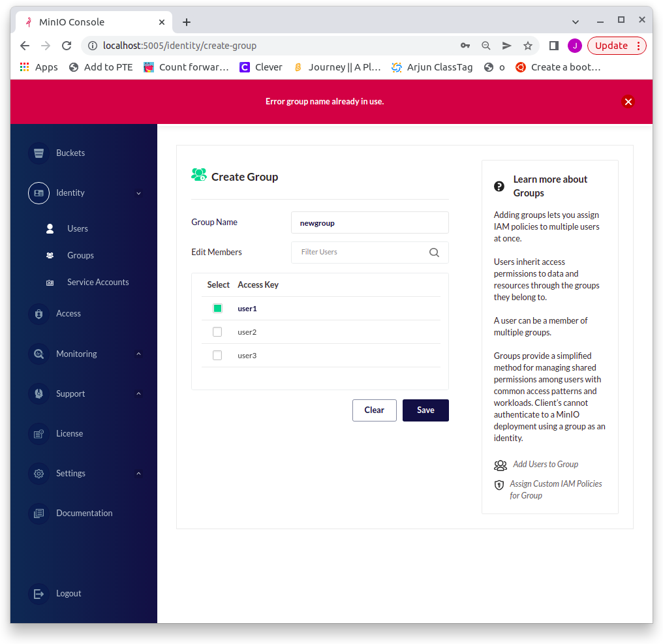Uncheck the user1 checkbox
Image resolution: width=663 pixels, height=644 pixels.
(217, 308)
